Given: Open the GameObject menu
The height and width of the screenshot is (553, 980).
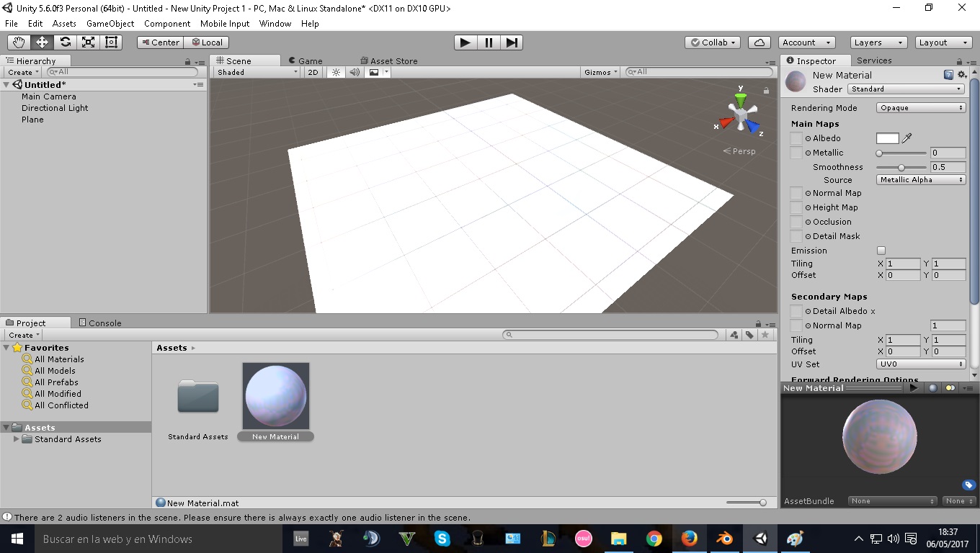Looking at the screenshot, I should (x=110, y=24).
